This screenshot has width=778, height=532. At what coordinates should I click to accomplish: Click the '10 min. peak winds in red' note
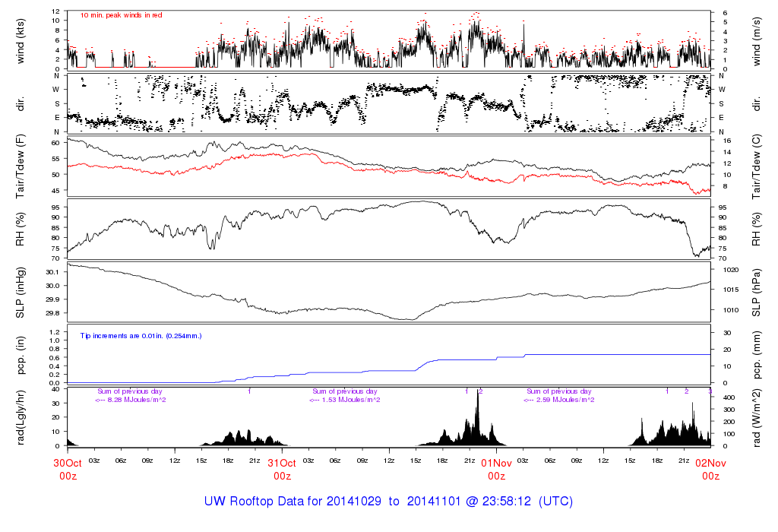(x=121, y=15)
